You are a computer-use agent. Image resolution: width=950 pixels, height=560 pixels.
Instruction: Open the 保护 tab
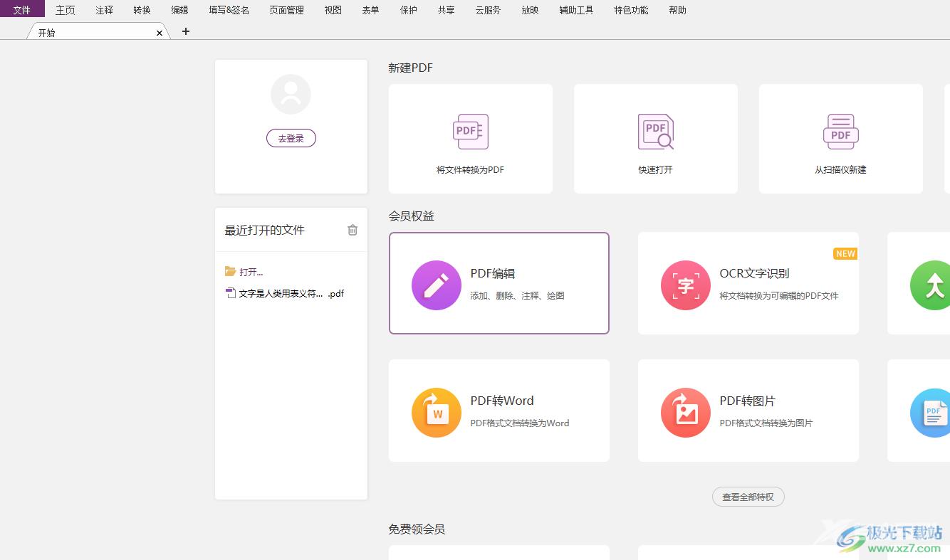click(x=409, y=10)
